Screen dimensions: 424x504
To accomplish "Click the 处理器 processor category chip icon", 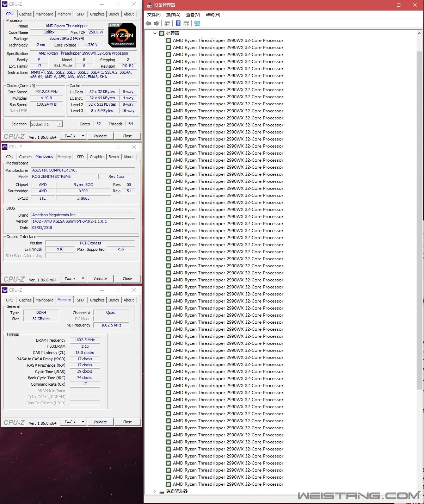I will click(x=162, y=33).
